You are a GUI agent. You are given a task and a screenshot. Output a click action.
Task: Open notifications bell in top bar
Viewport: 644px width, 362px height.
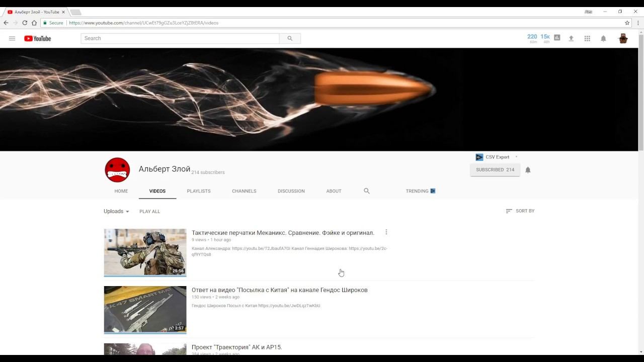coord(603,39)
